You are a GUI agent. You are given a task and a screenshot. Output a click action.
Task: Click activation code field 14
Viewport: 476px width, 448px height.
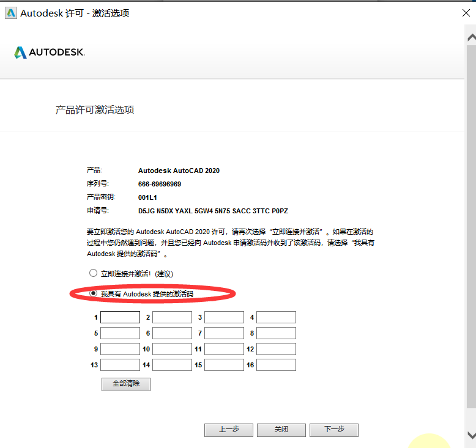[172, 365]
